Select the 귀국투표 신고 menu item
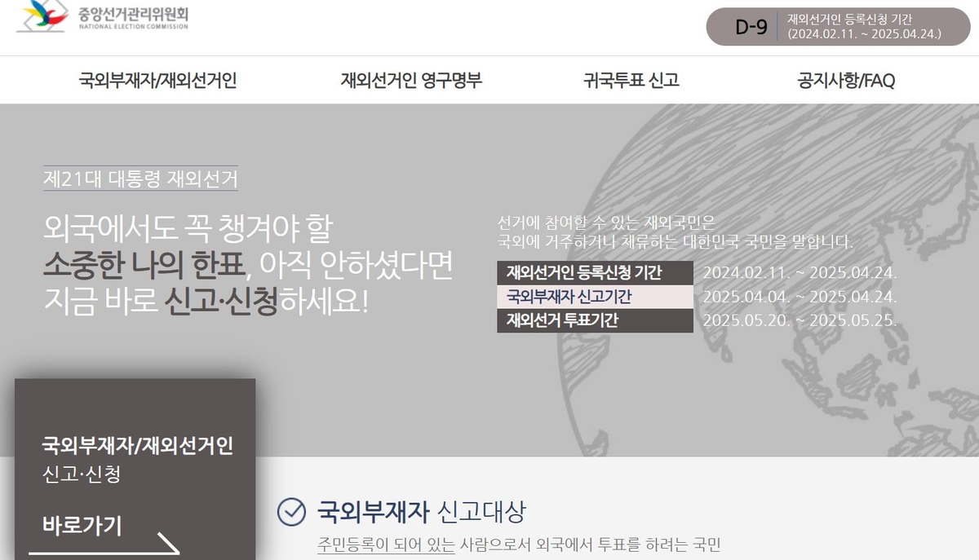979x560 pixels. coord(631,80)
